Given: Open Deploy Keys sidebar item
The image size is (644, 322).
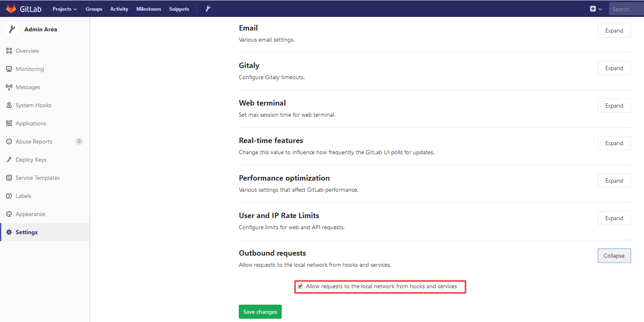Looking at the screenshot, I should click(45, 160).
